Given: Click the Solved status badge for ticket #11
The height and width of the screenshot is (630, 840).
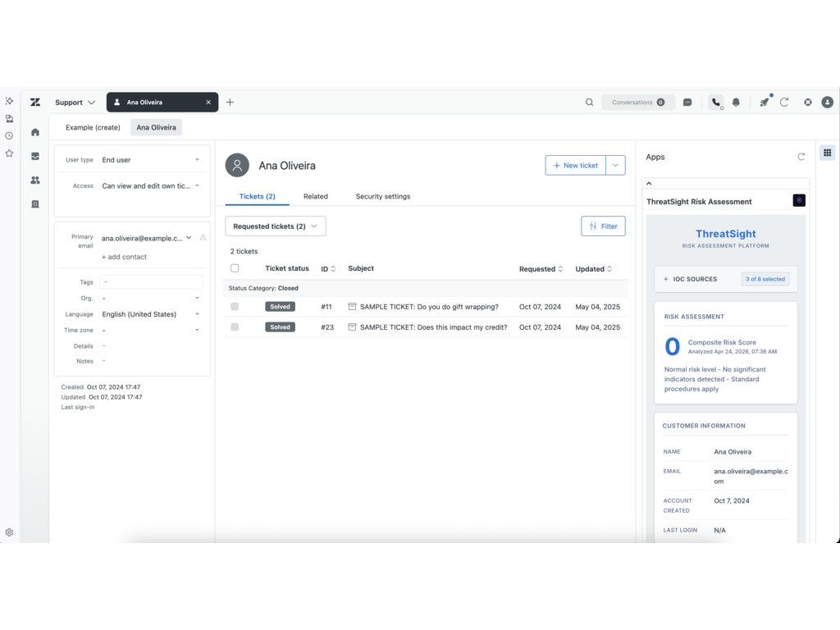Looking at the screenshot, I should pos(280,307).
